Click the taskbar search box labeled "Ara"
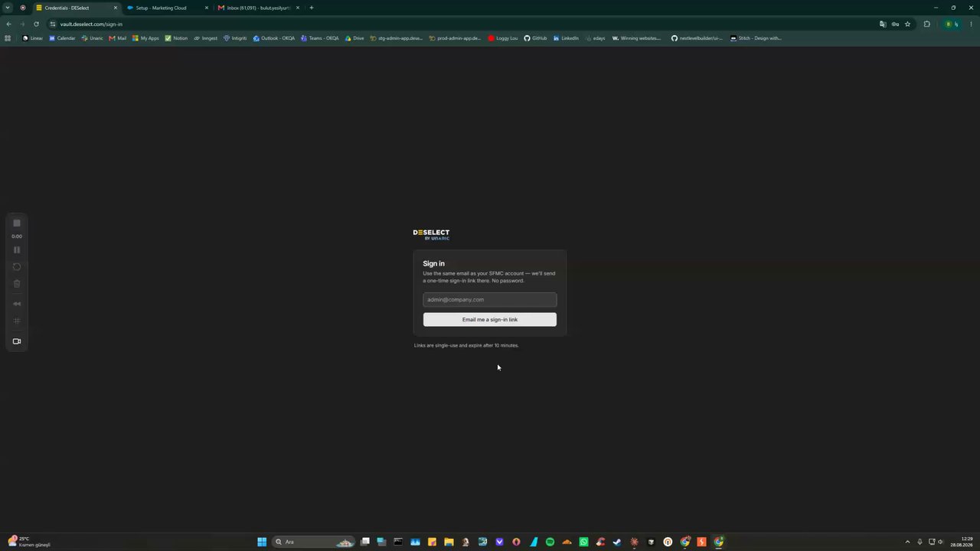The image size is (980, 551). (x=314, y=542)
